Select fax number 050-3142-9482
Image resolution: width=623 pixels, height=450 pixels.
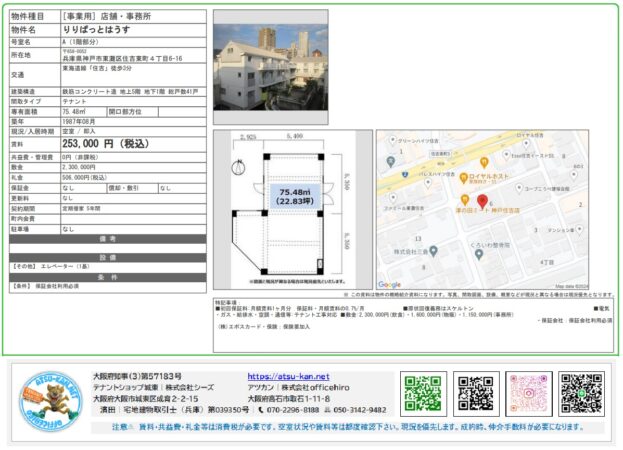coord(360,410)
